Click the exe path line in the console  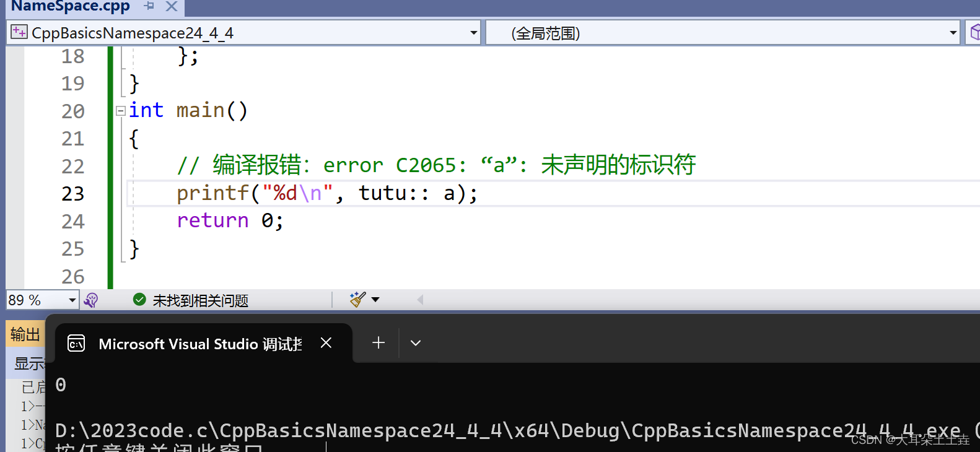(x=517, y=430)
